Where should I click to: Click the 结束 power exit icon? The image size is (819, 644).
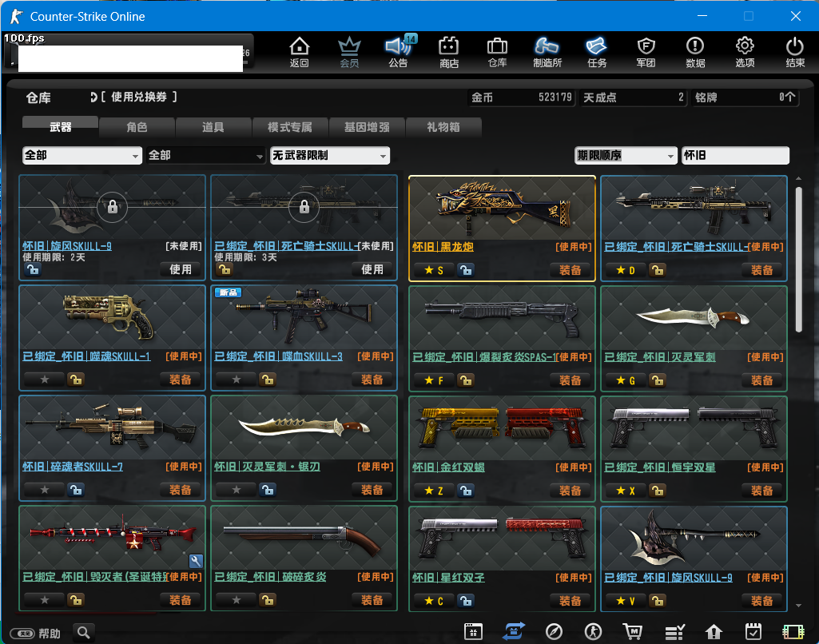(x=795, y=52)
